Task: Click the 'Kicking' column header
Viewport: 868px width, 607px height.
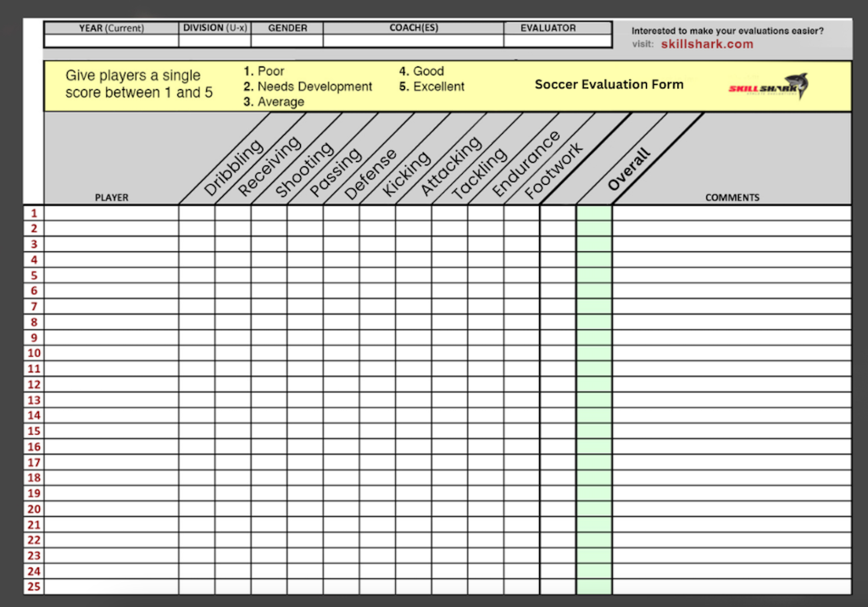Action: [406, 174]
